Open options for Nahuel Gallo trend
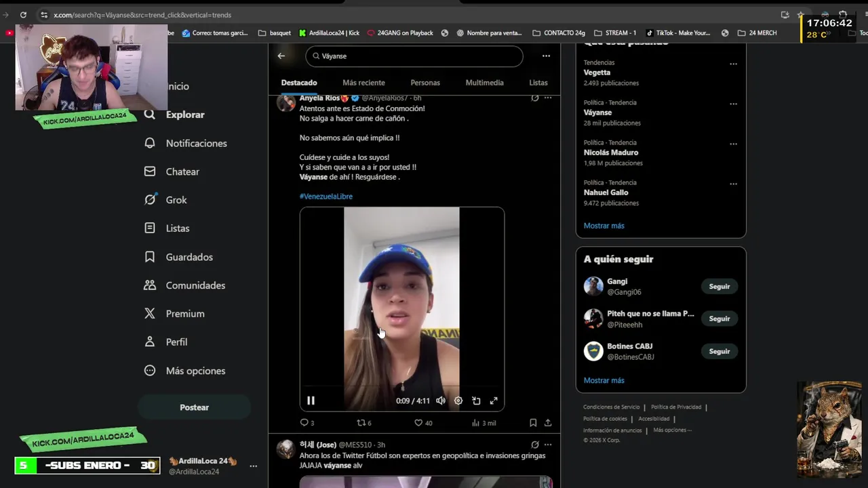The image size is (868, 488). tap(733, 184)
